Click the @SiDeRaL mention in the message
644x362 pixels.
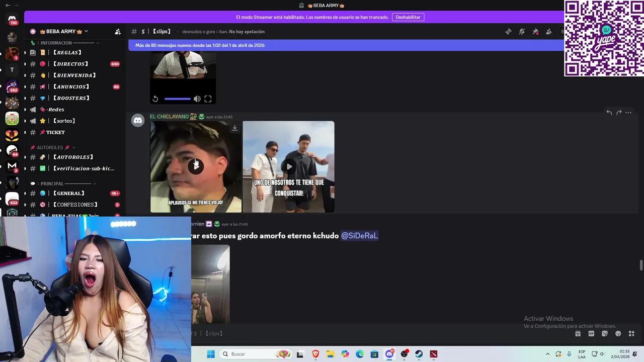click(359, 235)
